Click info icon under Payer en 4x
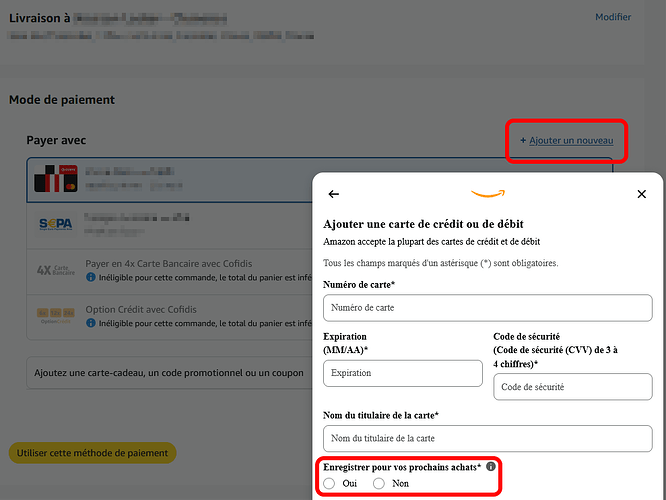This screenshot has height=500, width=666. [92, 277]
